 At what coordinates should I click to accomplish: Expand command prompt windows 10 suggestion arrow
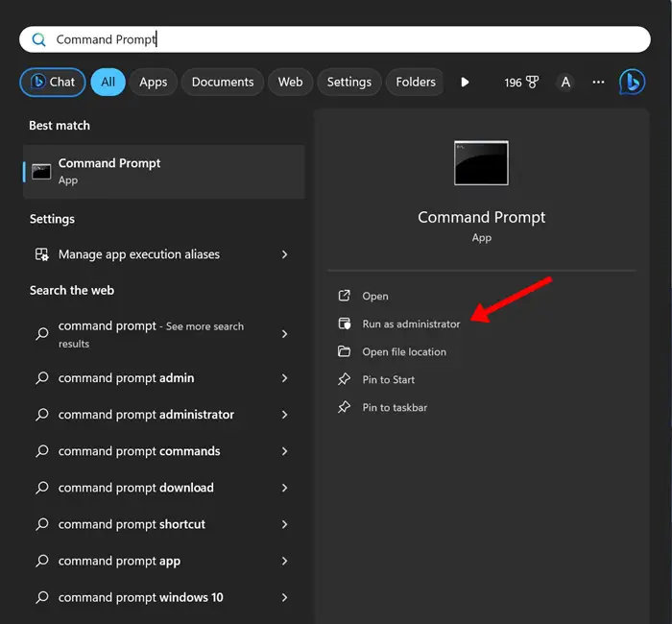pos(285,597)
